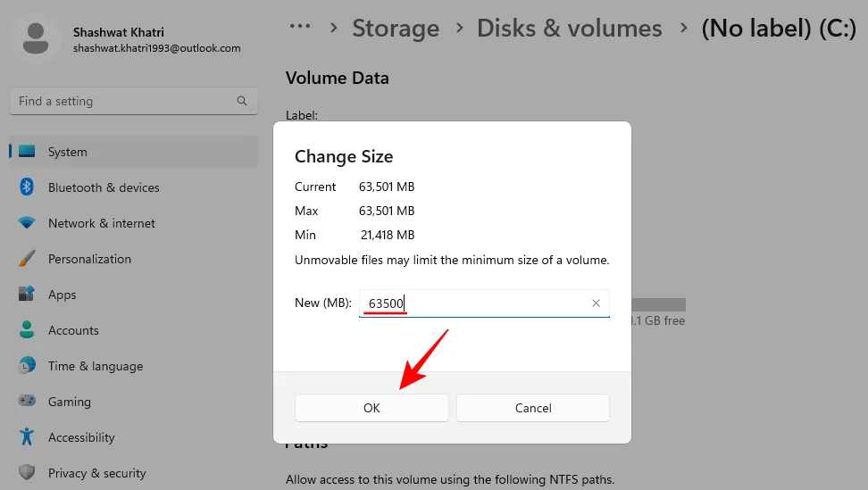This screenshot has width=868, height=490.
Task: Click the Time & language globe icon
Action: click(27, 366)
